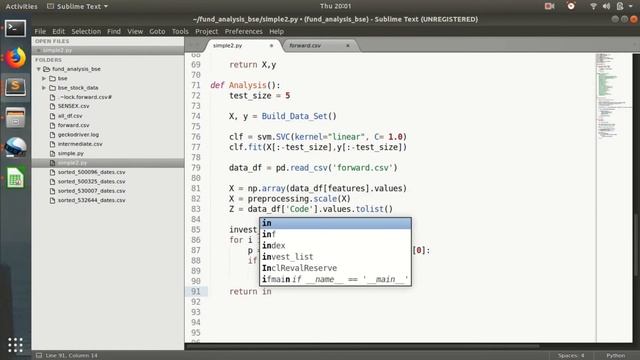Screen dimensions: 640x360
Task: Open the Find menu
Action: tap(114, 31)
